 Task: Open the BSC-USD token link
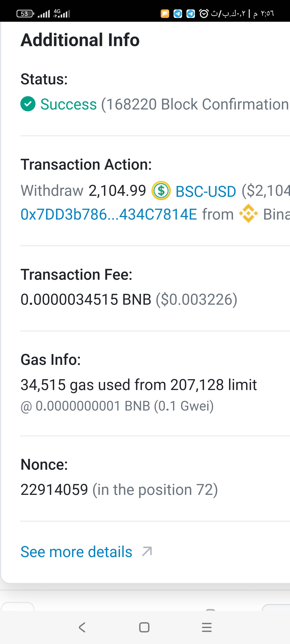point(206,191)
